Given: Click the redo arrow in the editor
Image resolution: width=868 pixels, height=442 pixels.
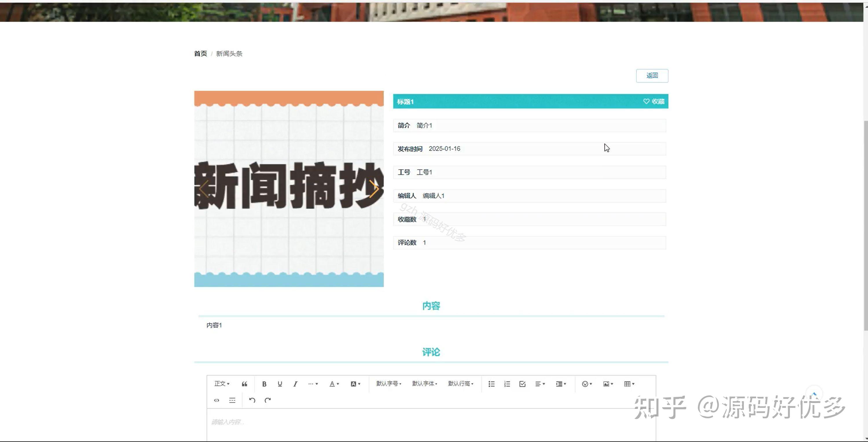Looking at the screenshot, I should pos(268,400).
